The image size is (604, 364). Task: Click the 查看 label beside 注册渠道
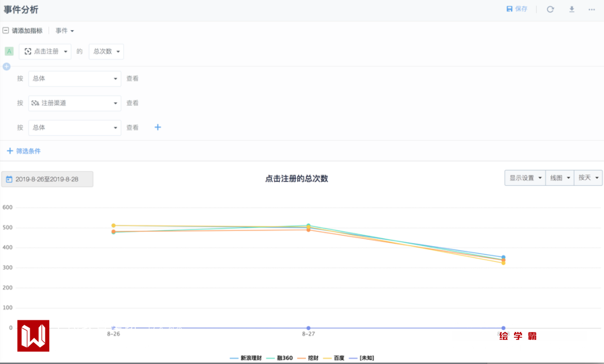pyautogui.click(x=132, y=103)
